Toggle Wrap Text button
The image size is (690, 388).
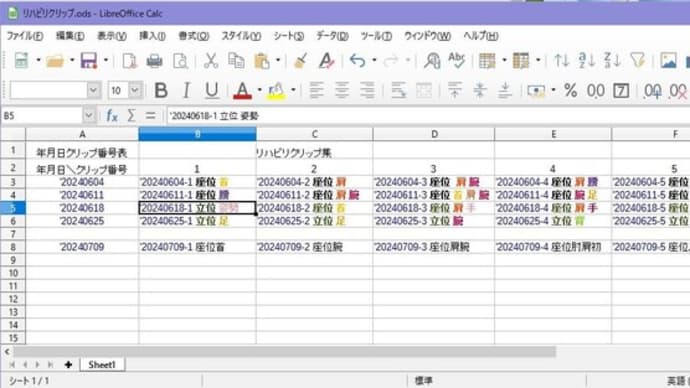coord(398,91)
